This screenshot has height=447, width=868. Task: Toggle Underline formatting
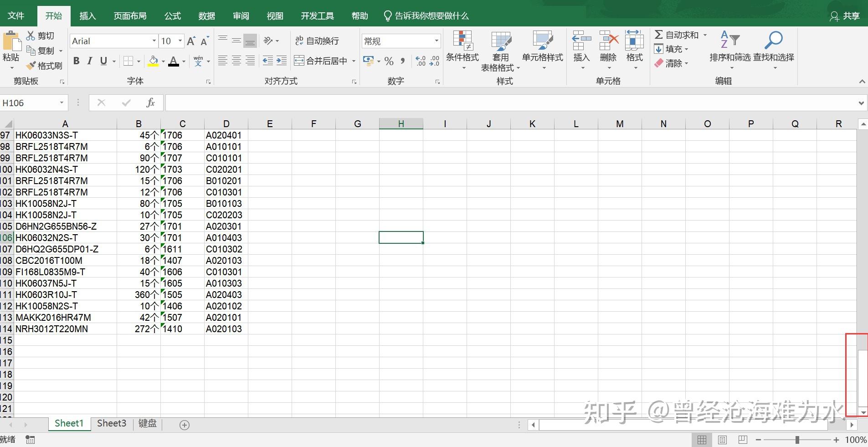(x=103, y=61)
